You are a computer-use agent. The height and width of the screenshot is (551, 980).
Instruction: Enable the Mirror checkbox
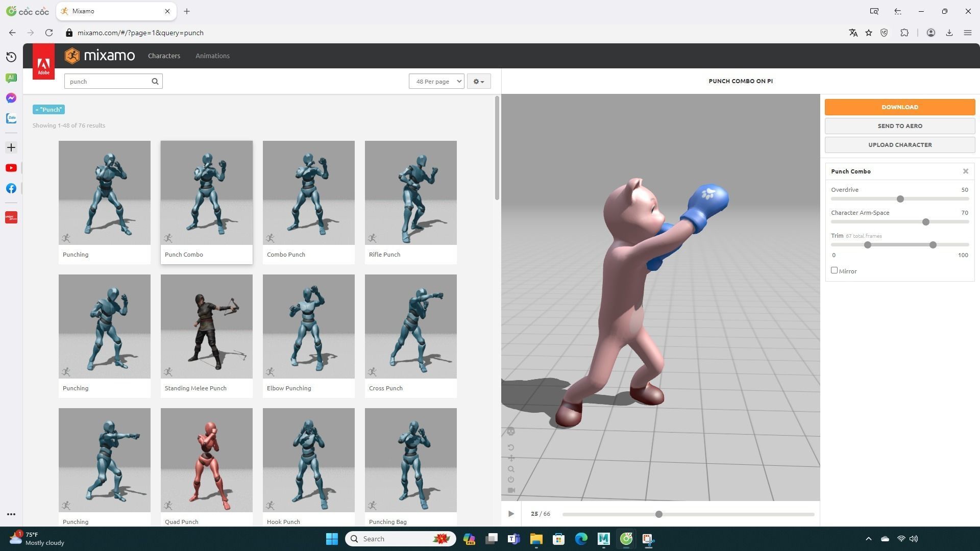tap(834, 270)
